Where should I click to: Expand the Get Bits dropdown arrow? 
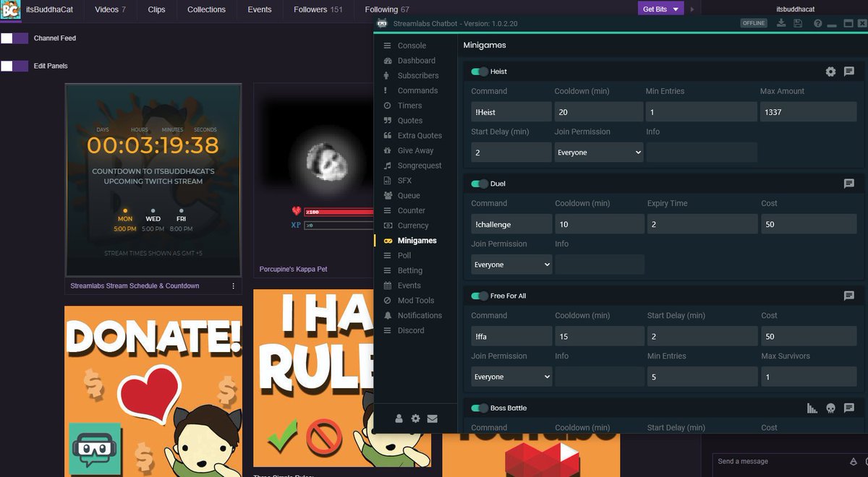[676, 9]
